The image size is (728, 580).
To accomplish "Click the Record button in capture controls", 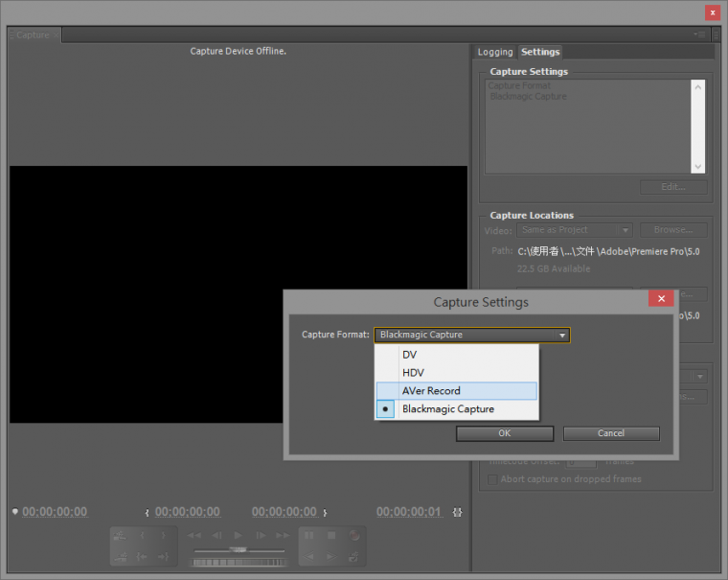I will [354, 536].
